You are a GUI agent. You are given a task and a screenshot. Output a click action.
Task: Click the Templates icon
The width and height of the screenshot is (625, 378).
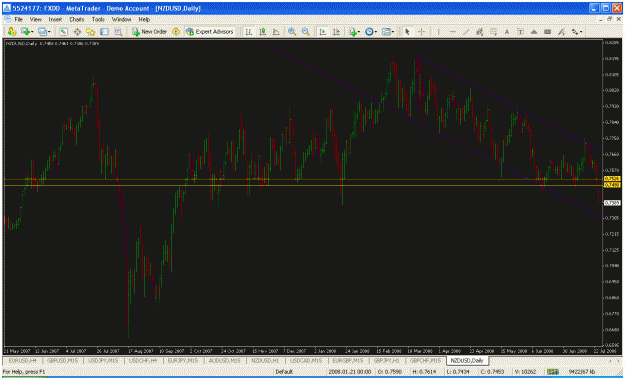[386, 32]
